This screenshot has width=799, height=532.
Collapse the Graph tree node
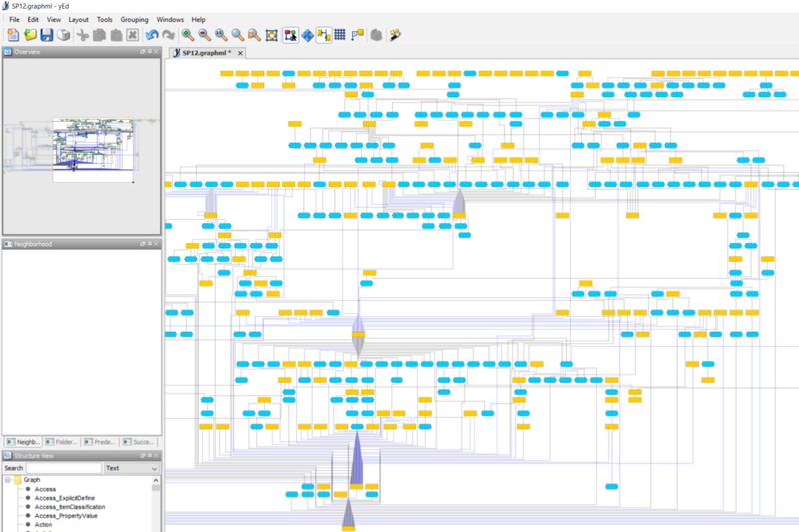tap(8, 480)
